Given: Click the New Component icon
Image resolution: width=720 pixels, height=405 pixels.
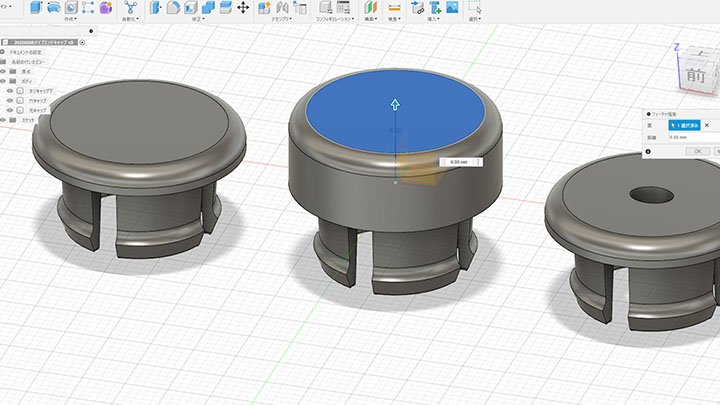Looking at the screenshot, I should point(264,7).
